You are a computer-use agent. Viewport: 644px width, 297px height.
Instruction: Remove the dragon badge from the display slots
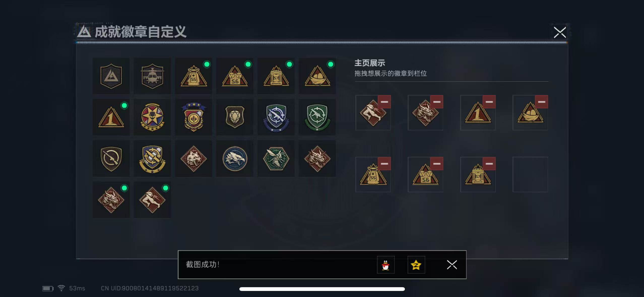tap(437, 102)
